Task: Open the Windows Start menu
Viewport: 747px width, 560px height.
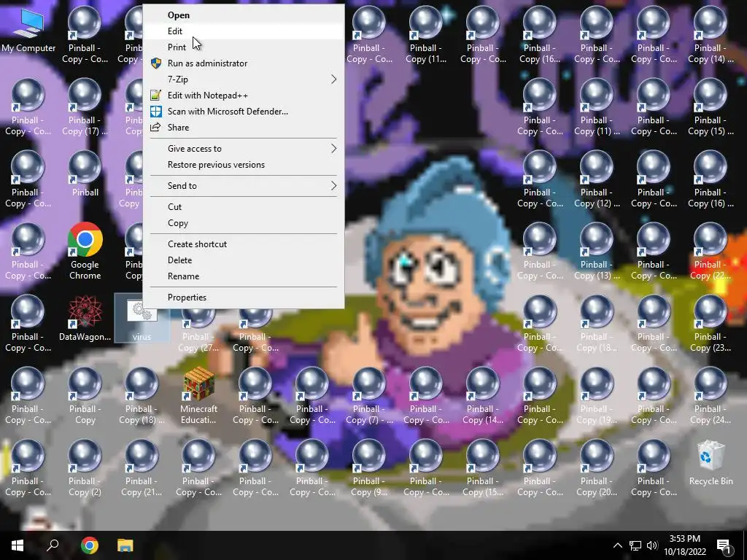Action: click(18, 545)
